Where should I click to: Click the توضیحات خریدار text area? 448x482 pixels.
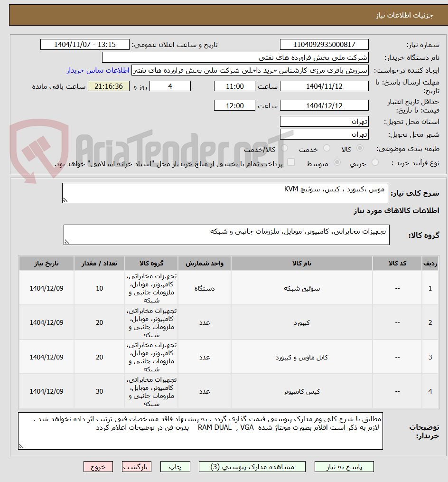200,431
